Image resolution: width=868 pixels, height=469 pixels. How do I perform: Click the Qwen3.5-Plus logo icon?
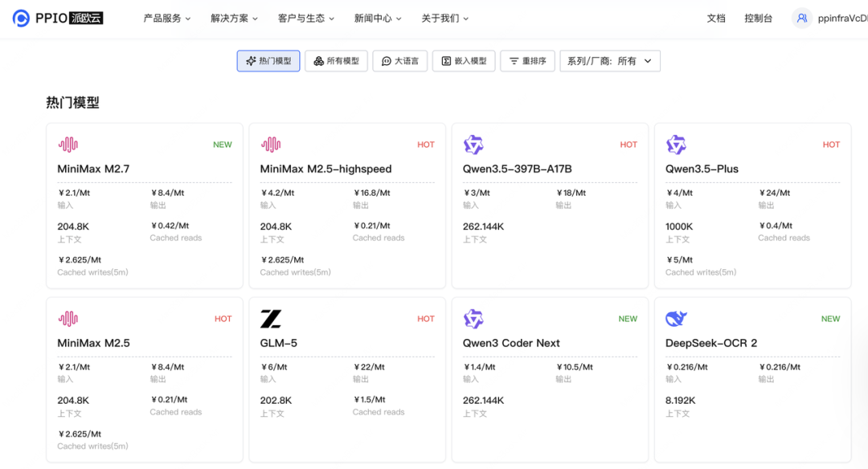[676, 145]
